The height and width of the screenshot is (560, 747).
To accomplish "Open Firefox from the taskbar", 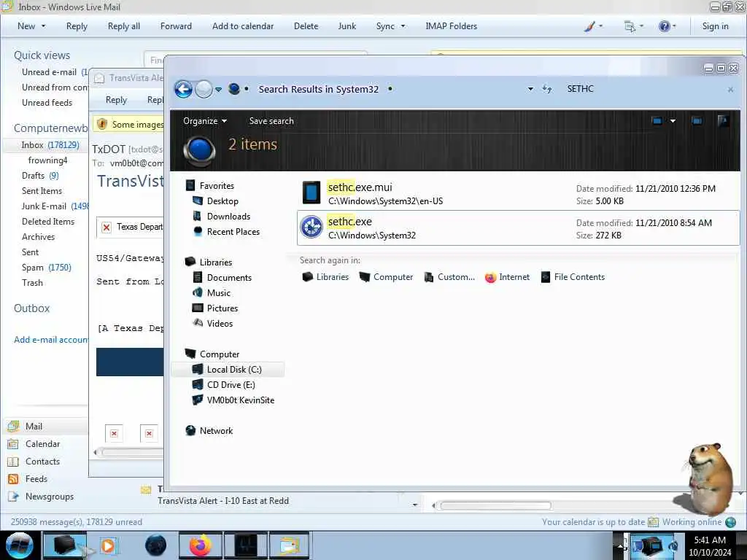I will pyautogui.click(x=201, y=545).
